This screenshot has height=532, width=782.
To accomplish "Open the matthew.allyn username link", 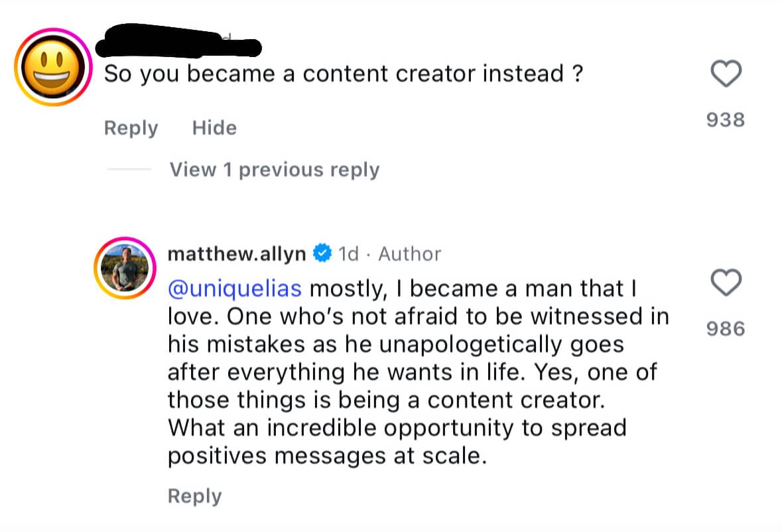I will coord(236,254).
